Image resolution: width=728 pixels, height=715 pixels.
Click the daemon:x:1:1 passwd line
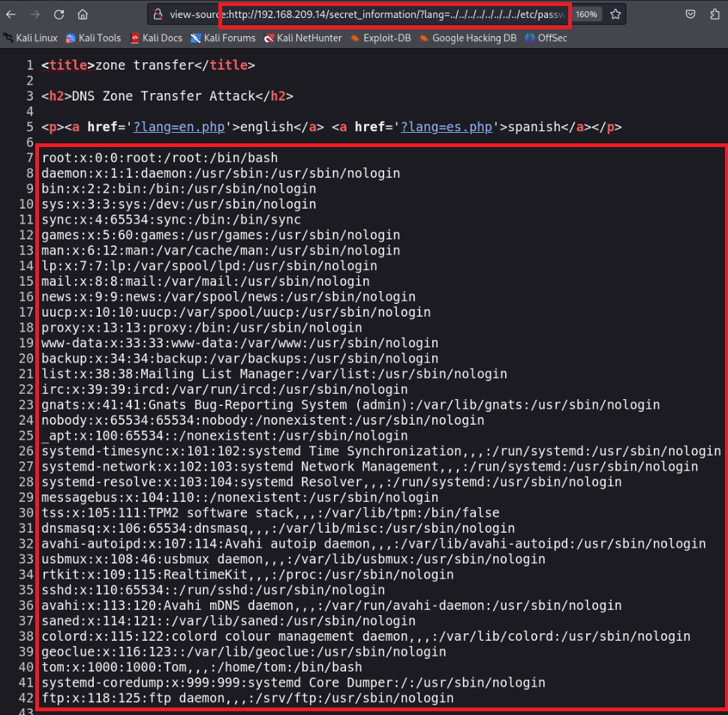[221, 173]
